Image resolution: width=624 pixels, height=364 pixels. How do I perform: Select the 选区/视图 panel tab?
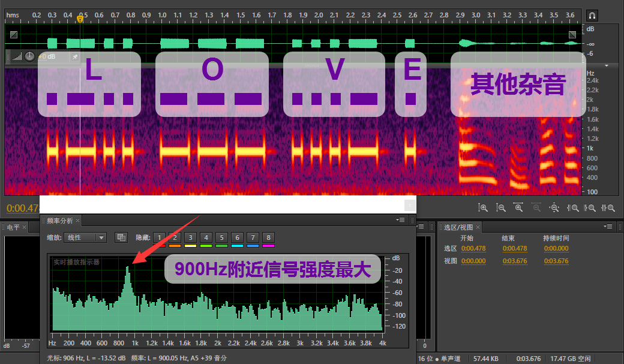click(x=458, y=227)
